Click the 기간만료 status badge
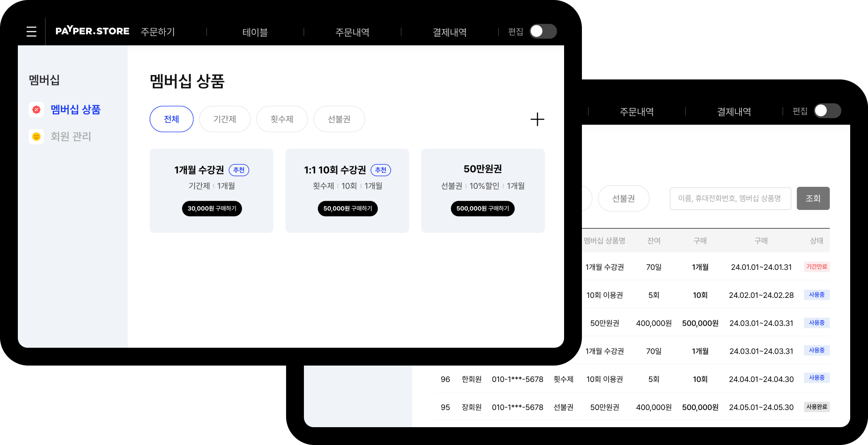 click(816, 267)
